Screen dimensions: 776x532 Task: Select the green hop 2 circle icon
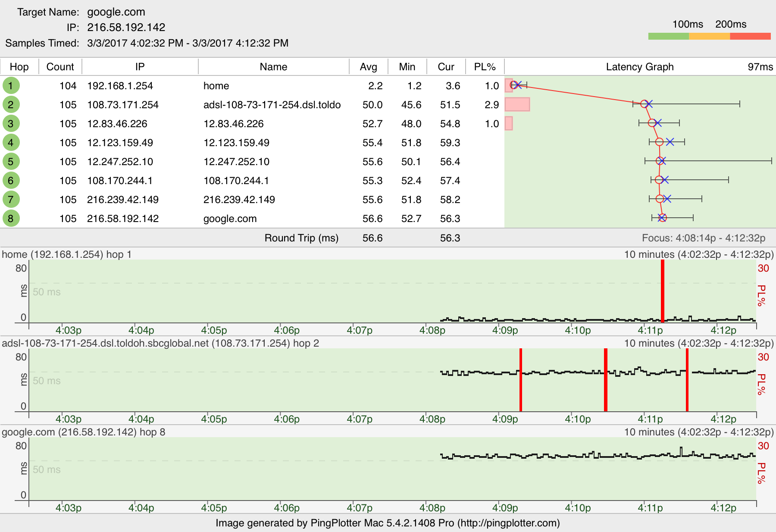[x=11, y=104]
